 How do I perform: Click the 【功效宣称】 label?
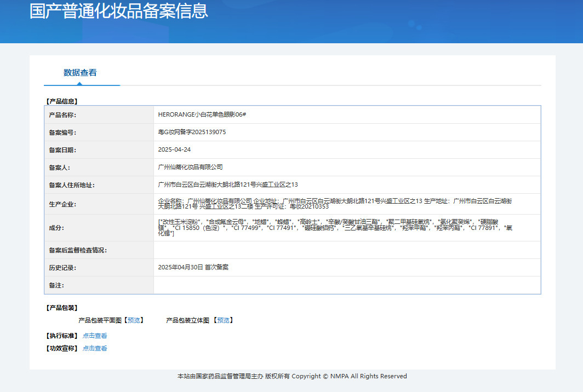click(62, 349)
